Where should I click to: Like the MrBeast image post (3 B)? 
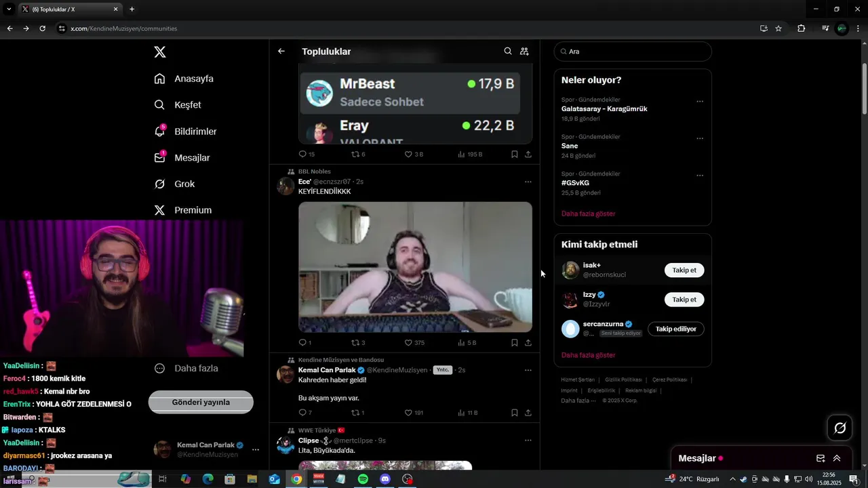414,155
